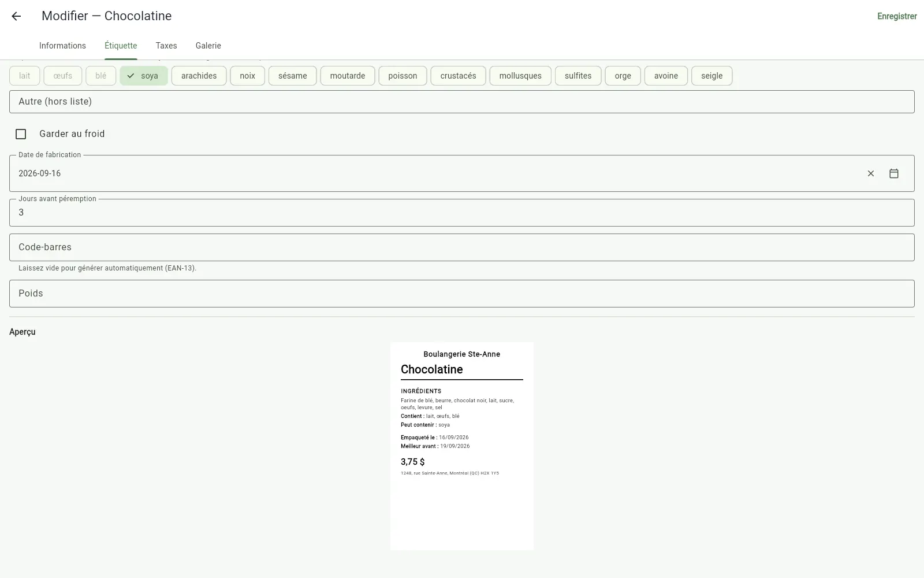Click the Aperçu section heading
This screenshot has width=924, height=578.
(23, 332)
